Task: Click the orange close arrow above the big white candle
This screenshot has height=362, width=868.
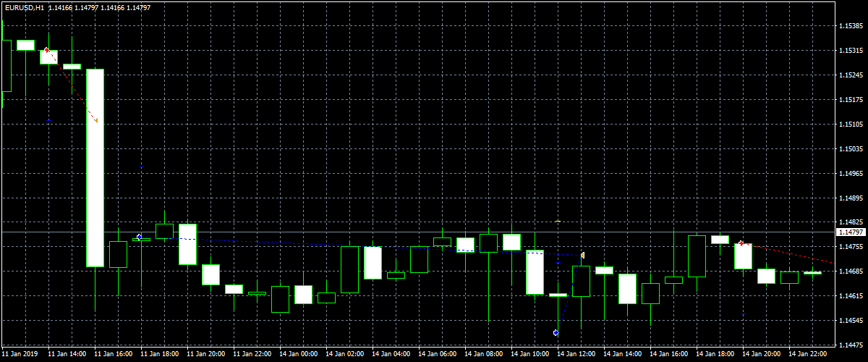Action: 95,120
